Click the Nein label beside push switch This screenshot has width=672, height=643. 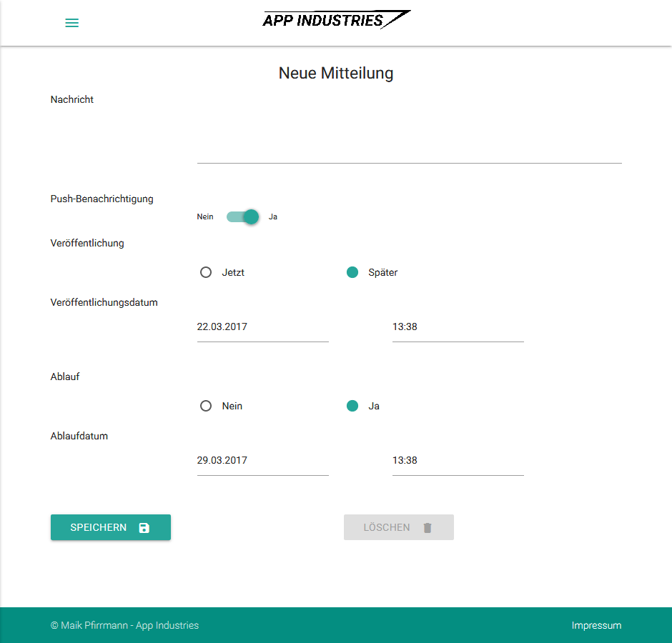[205, 216]
